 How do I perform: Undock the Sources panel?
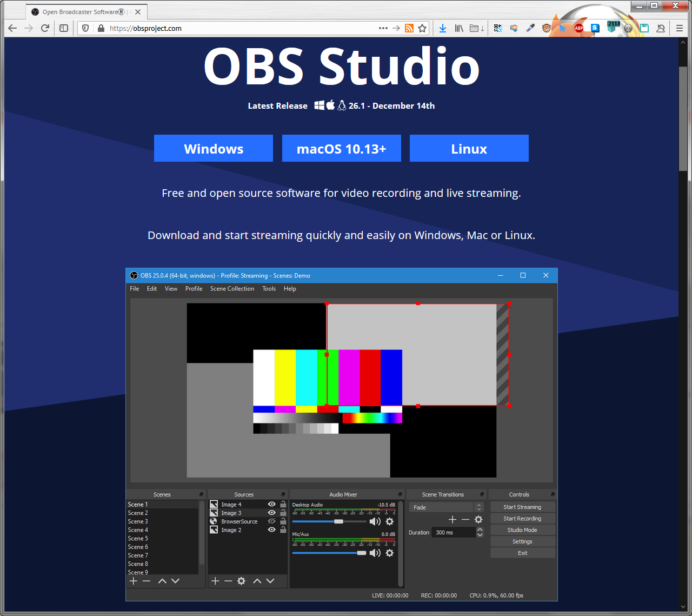pos(283,494)
